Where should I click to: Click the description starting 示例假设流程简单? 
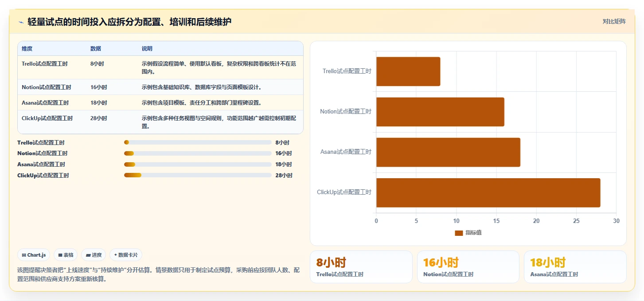(219, 67)
